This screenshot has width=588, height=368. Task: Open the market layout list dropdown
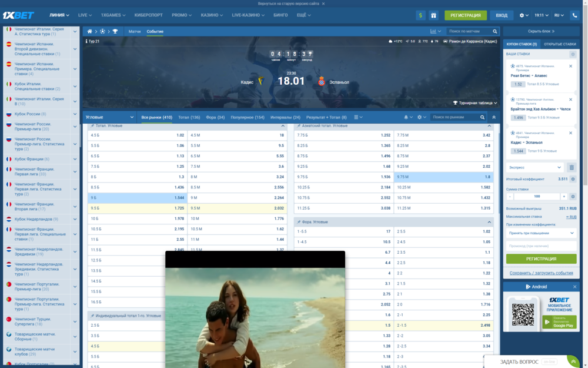tap(358, 117)
